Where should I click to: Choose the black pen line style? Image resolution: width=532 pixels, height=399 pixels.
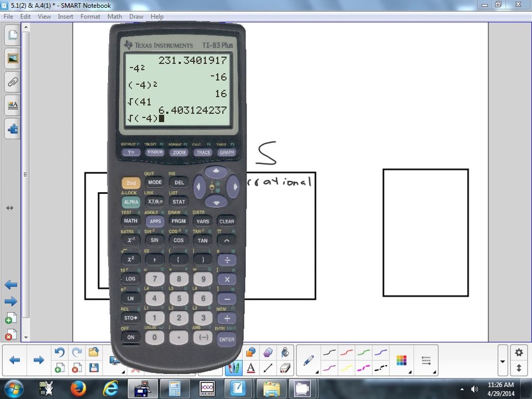[329, 353]
